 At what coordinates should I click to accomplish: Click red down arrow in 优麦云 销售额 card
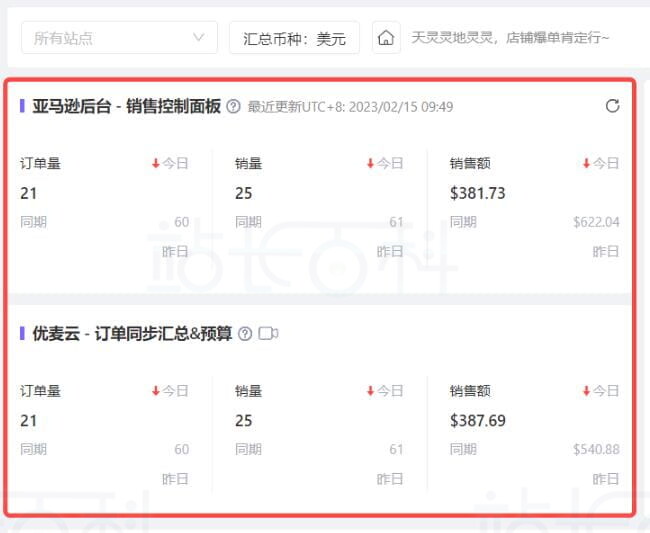coord(586,390)
